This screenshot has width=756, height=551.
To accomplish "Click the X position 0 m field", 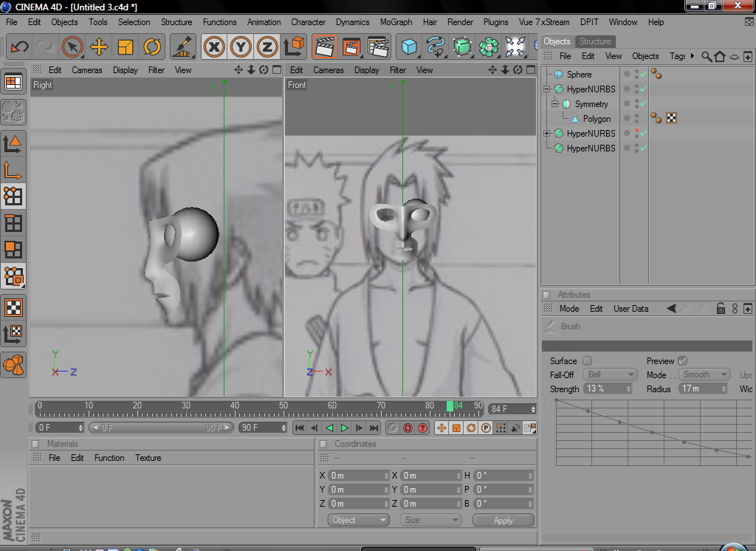I will tap(359, 476).
